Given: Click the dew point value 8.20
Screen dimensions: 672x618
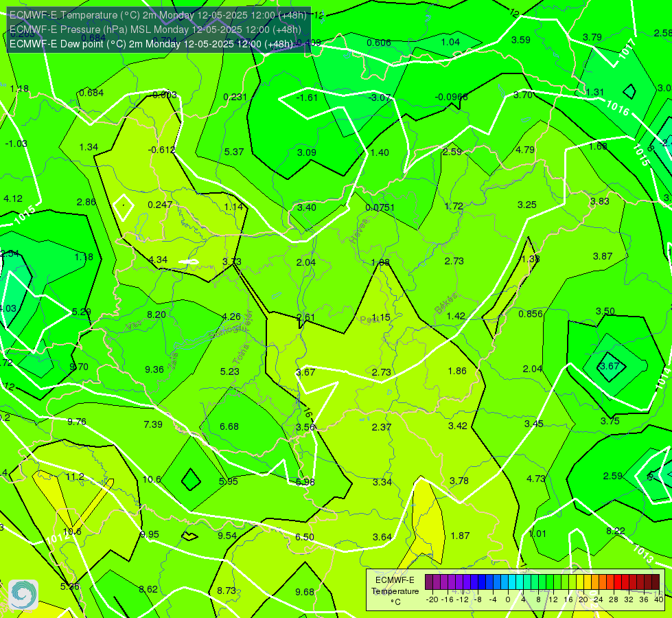Looking at the screenshot, I should tap(157, 314).
